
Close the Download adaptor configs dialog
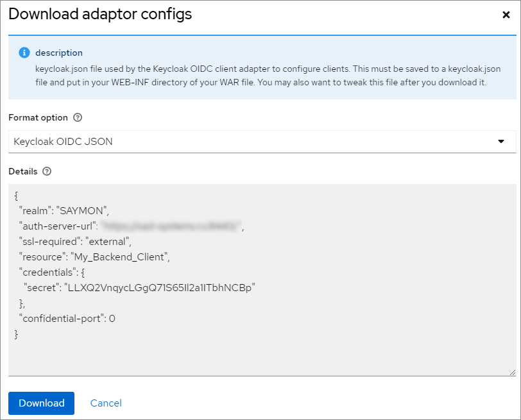(x=506, y=15)
